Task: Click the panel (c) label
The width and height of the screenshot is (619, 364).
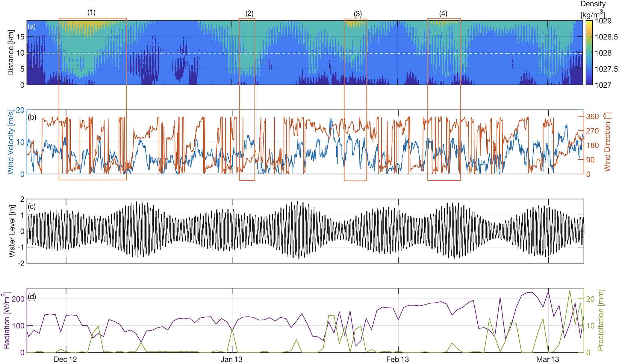Action: (x=32, y=206)
